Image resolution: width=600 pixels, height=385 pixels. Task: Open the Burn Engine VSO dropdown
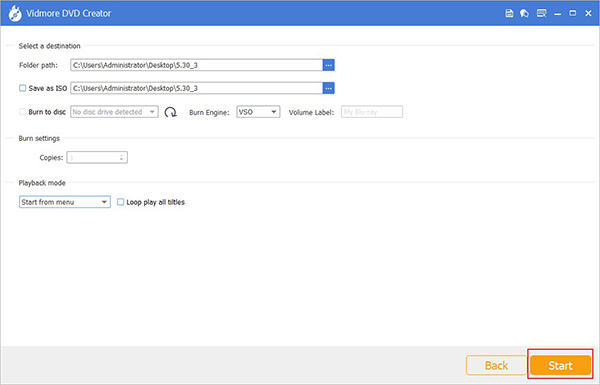[258, 112]
